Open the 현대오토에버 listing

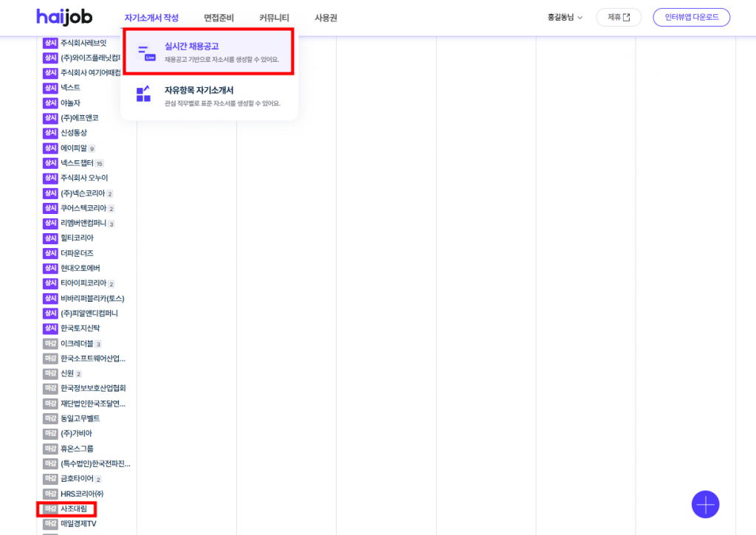click(x=80, y=268)
